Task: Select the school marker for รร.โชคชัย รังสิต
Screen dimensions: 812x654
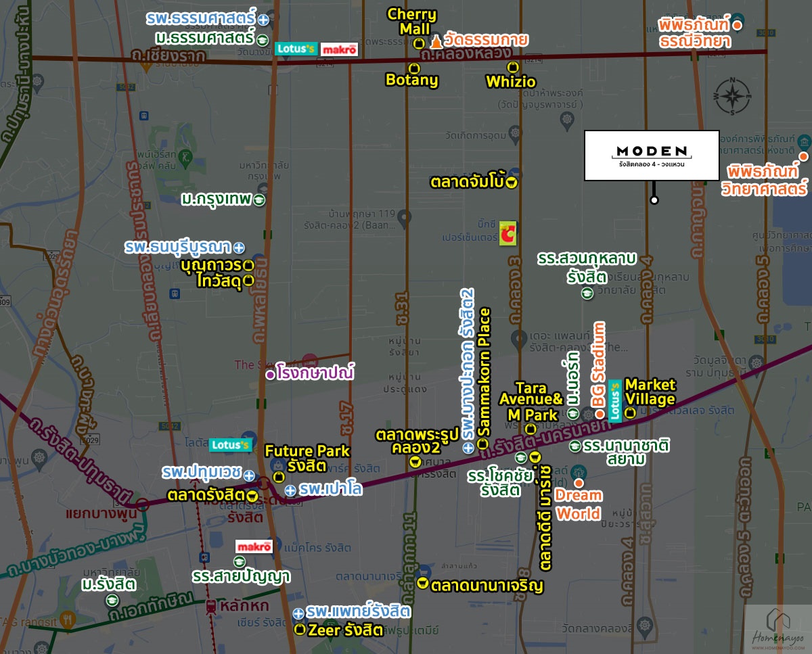Action: (x=521, y=458)
